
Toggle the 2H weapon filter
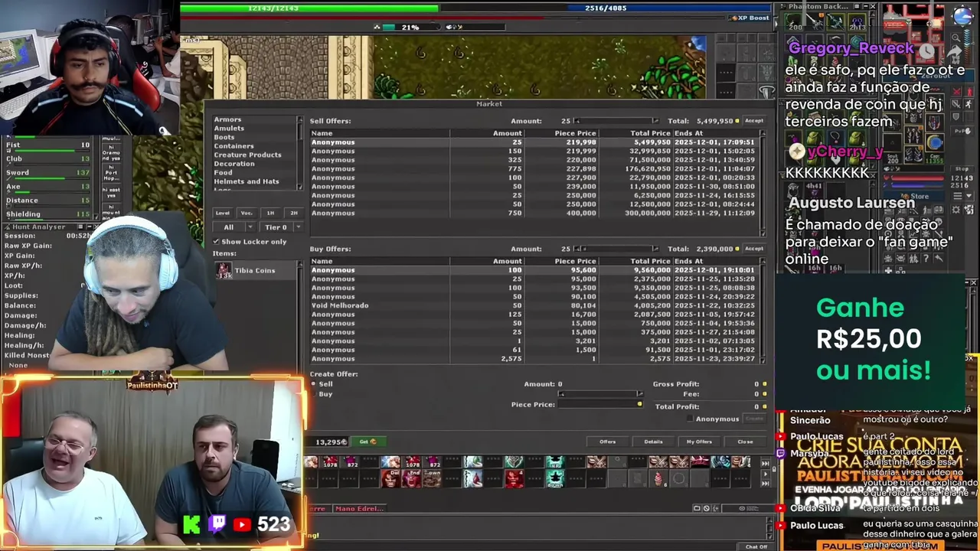[294, 213]
